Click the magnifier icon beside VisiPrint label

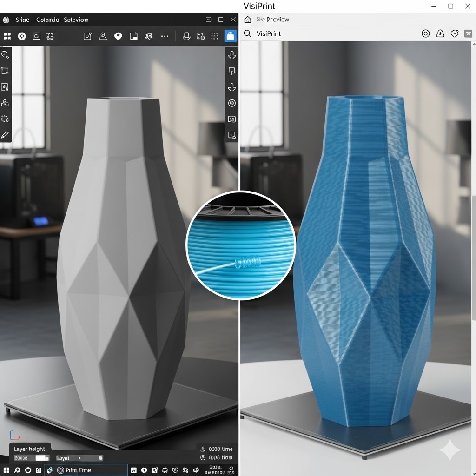click(x=248, y=33)
